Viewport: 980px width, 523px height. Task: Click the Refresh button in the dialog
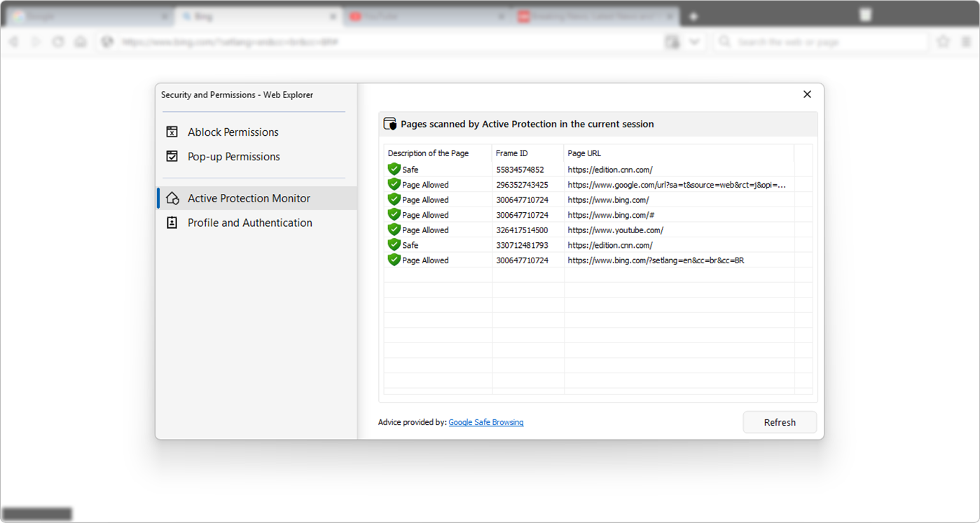[779, 422]
